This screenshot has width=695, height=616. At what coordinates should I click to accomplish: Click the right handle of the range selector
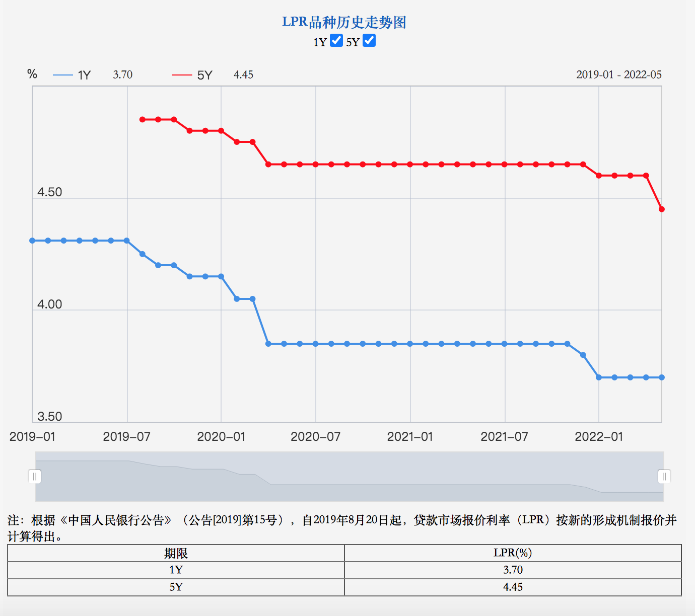point(665,476)
